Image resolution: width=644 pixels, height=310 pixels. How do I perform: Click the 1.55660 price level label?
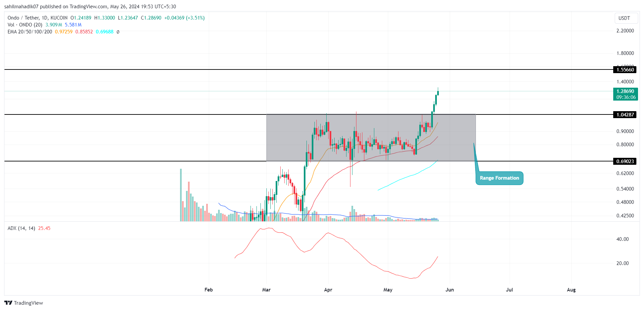tap(625, 69)
